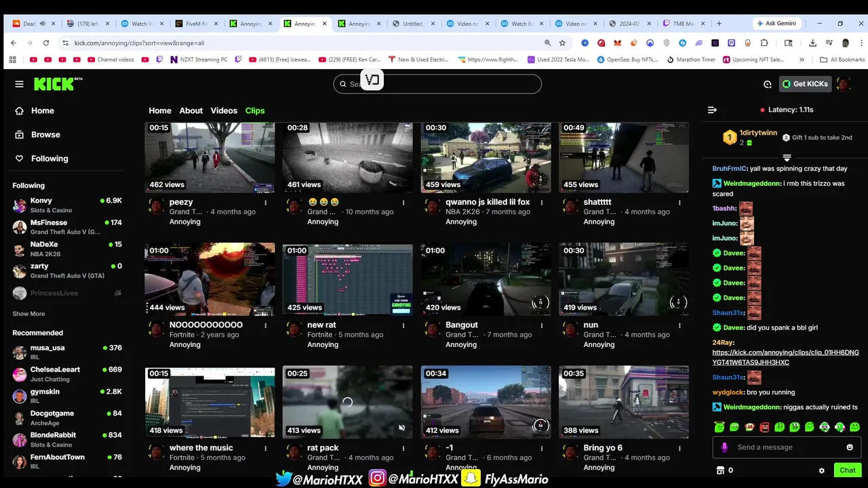Screen dimensions: 868x488
Task: Click the KICK logo
Action: (x=58, y=84)
